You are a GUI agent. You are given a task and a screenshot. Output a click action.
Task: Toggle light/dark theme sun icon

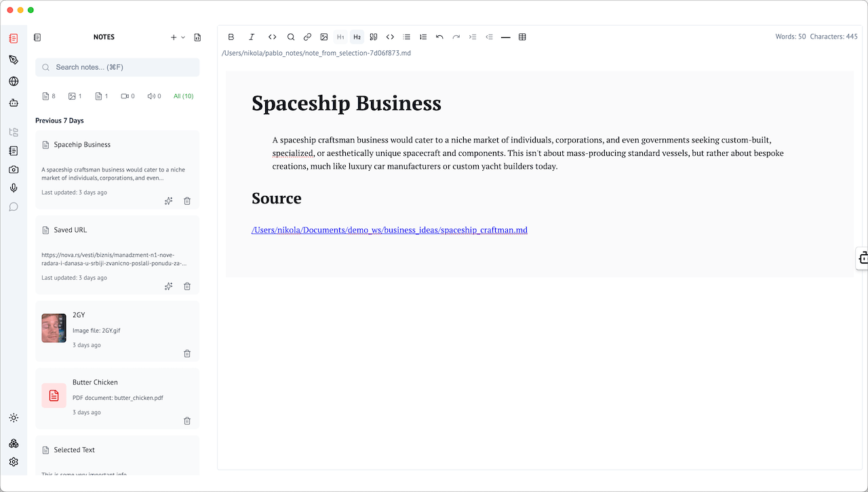(14, 418)
